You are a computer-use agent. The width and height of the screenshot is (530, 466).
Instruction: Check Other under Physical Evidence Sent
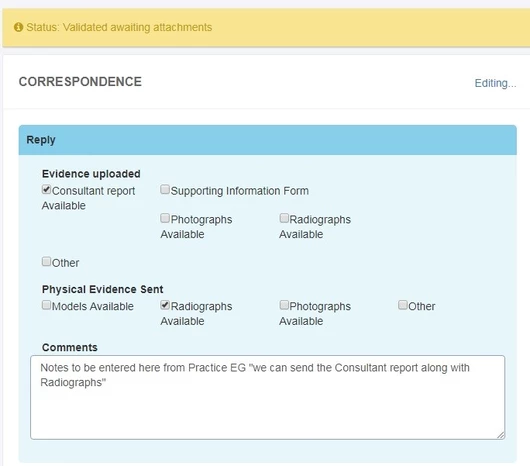point(403,305)
